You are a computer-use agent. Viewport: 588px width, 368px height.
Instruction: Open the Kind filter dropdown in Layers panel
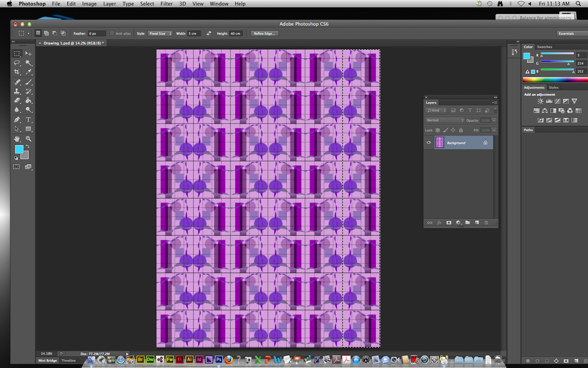436,110
